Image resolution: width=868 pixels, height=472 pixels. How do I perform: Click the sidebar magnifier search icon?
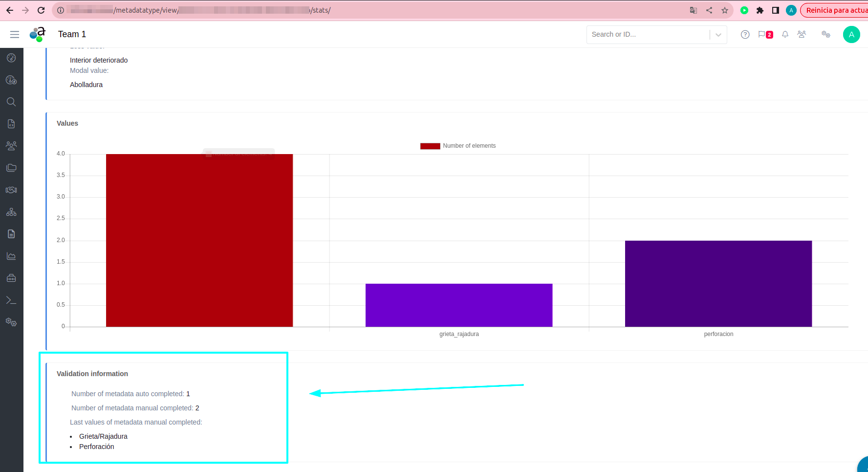point(11,102)
